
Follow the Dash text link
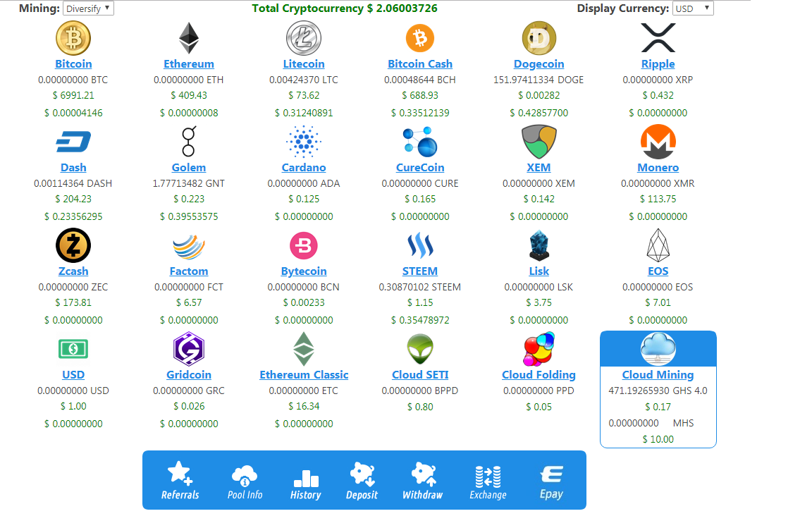73,167
